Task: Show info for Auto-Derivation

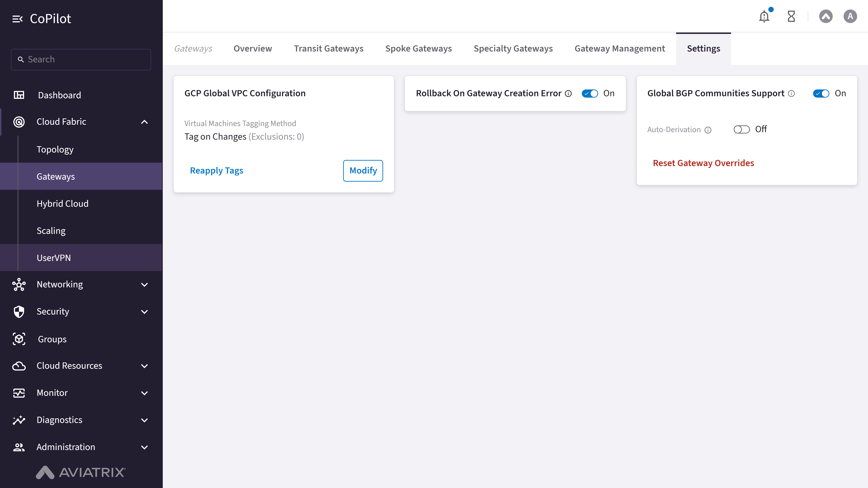Action: click(708, 130)
